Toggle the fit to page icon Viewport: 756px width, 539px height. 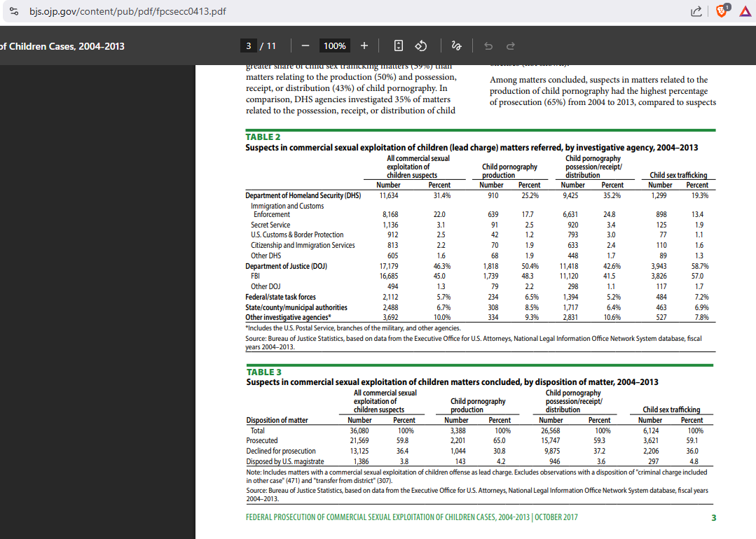pyautogui.click(x=398, y=45)
